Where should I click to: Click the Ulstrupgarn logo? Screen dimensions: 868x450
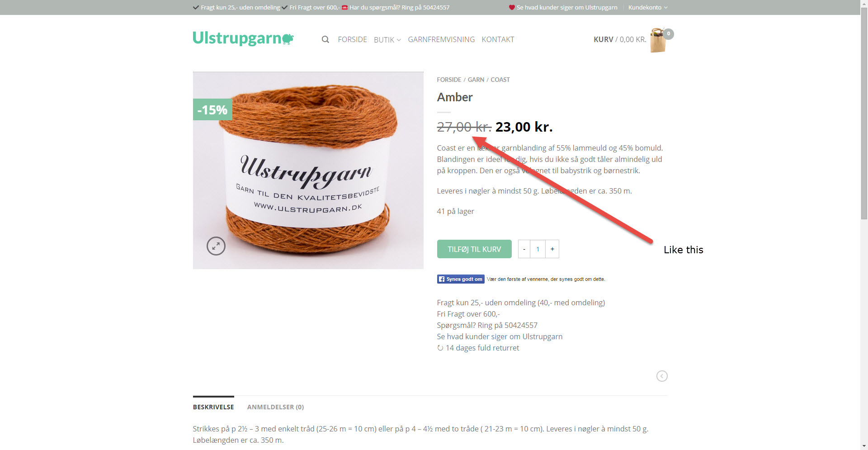(243, 38)
